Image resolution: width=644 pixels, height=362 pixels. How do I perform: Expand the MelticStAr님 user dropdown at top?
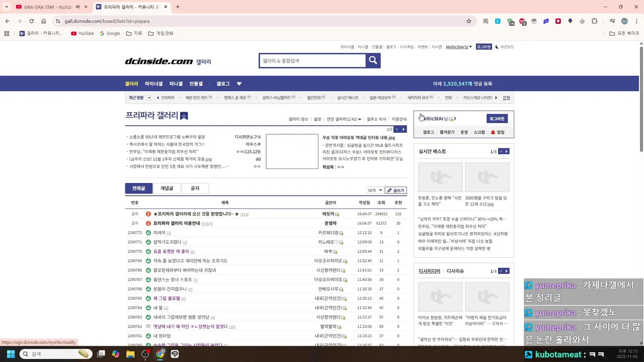coord(459,47)
